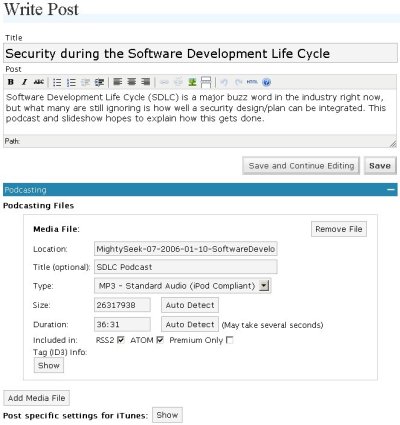The height and width of the screenshot is (425, 400).
Task: Insert a bulleted list
Action: tap(57, 82)
